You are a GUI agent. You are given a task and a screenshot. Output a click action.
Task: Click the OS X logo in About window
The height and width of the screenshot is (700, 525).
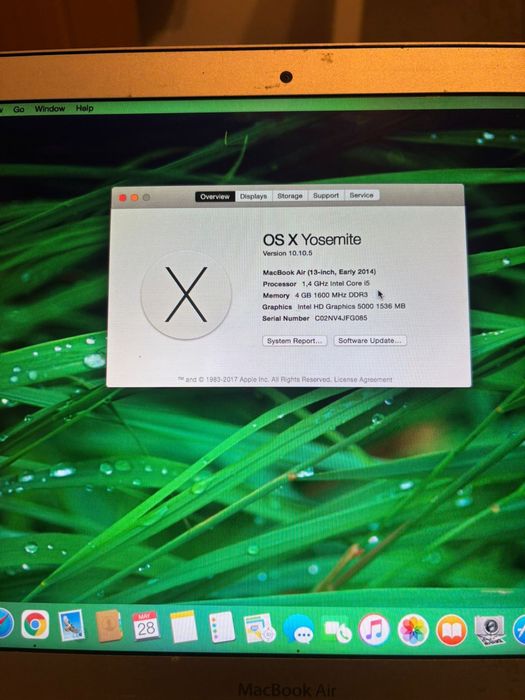(x=186, y=295)
